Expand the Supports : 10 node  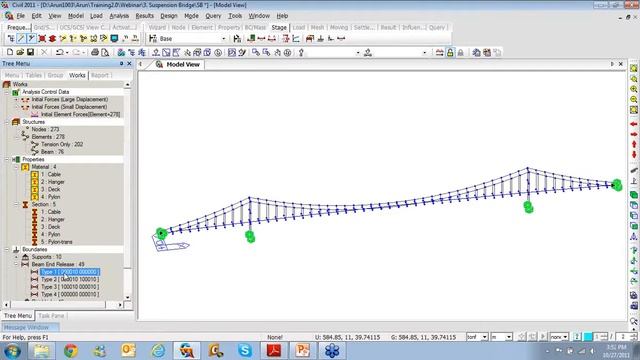16,257
